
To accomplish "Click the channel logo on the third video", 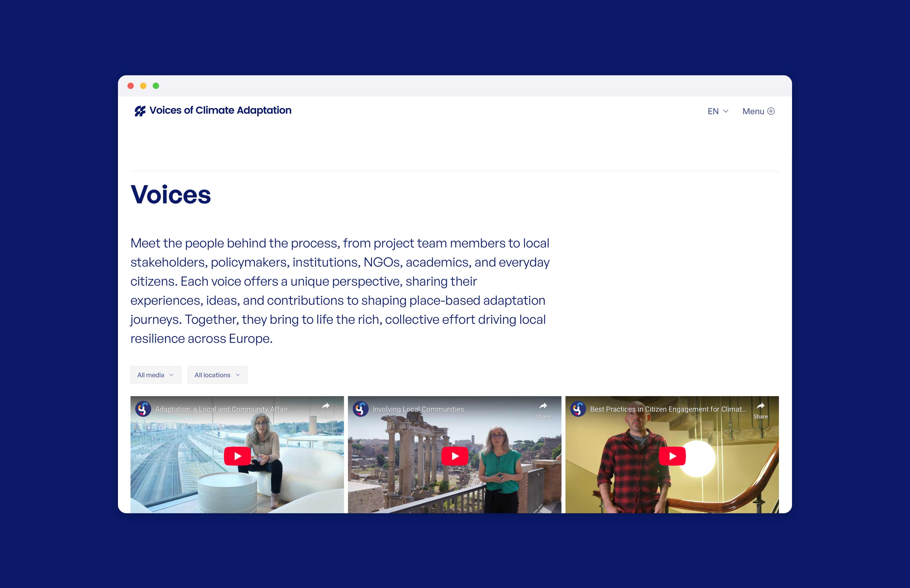I will [x=578, y=409].
